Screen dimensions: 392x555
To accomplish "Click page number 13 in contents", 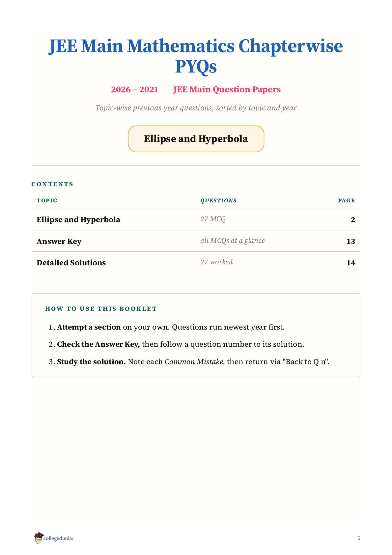I will point(351,241).
